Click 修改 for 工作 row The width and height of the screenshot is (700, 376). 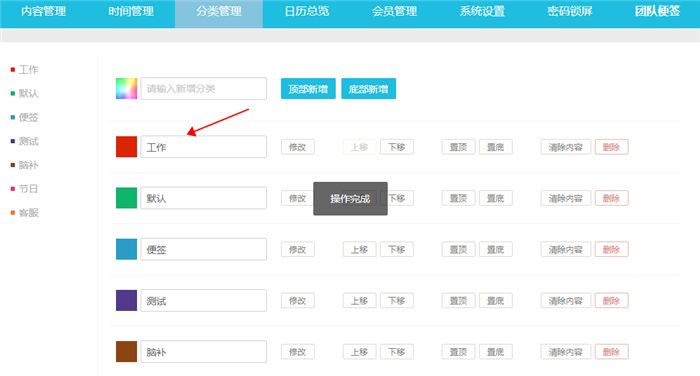coord(298,147)
